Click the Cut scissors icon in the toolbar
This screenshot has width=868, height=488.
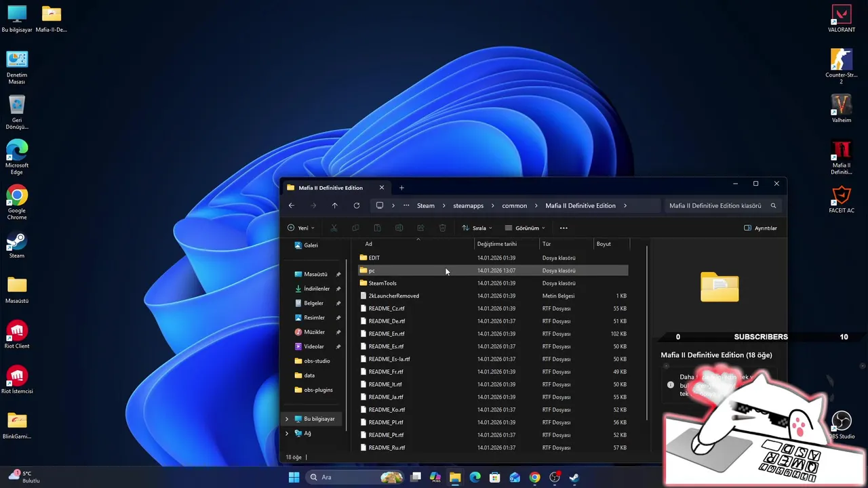[334, 228]
